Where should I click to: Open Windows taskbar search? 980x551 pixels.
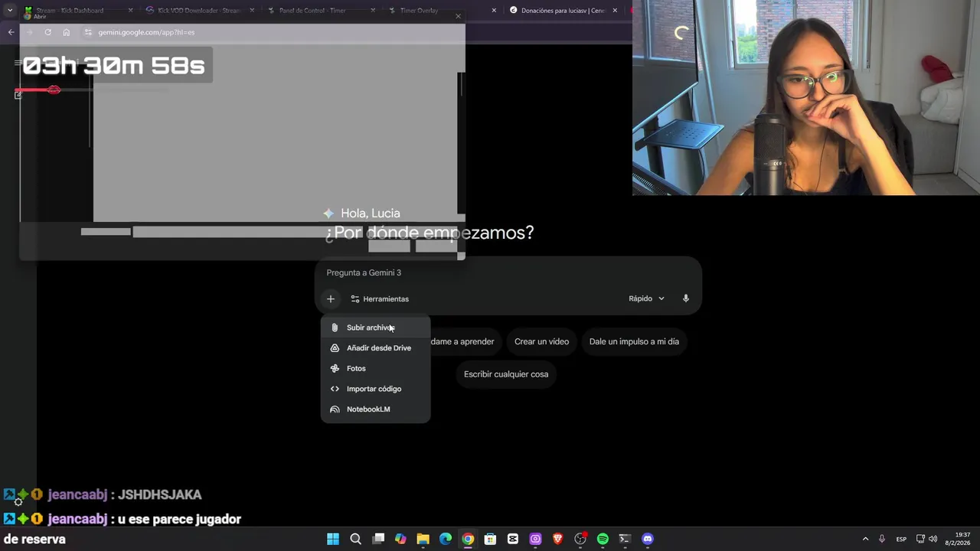[355, 539]
